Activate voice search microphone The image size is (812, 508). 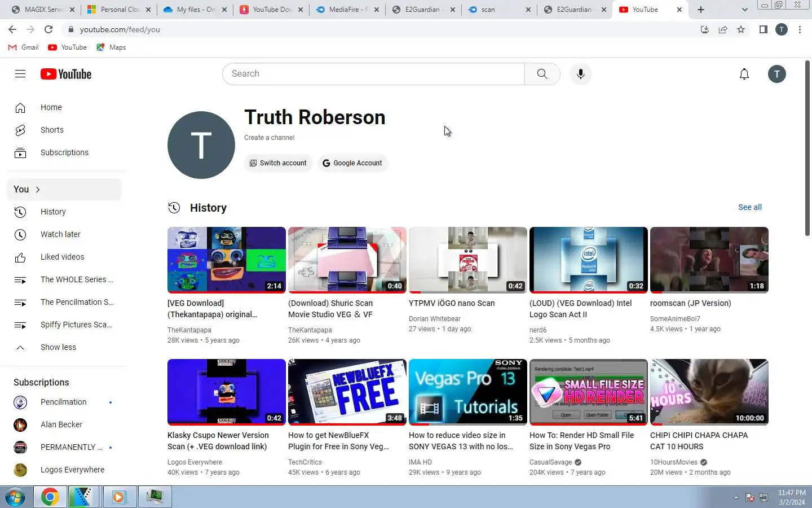pyautogui.click(x=580, y=74)
